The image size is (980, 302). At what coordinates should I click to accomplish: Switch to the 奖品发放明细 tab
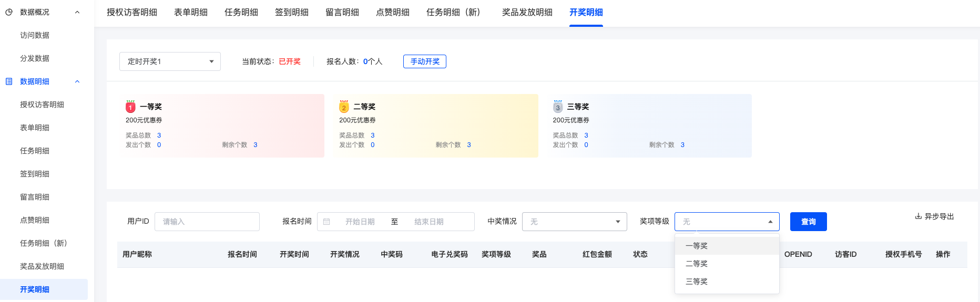pos(527,12)
